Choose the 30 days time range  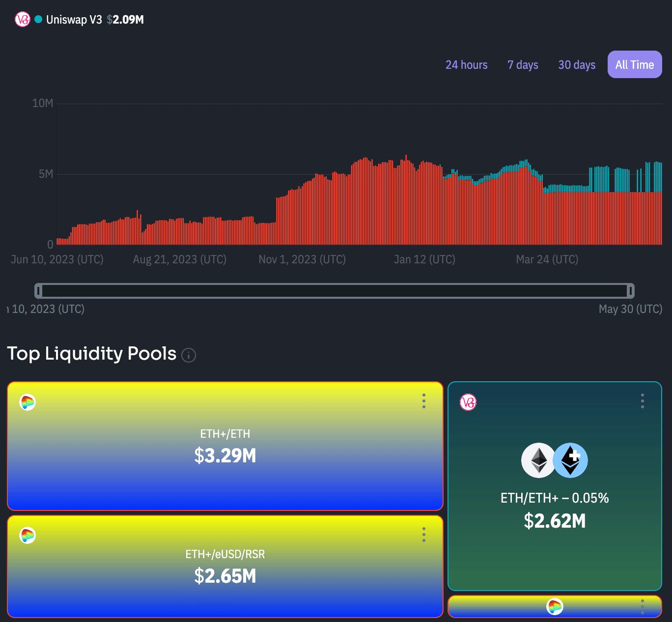pyautogui.click(x=577, y=65)
